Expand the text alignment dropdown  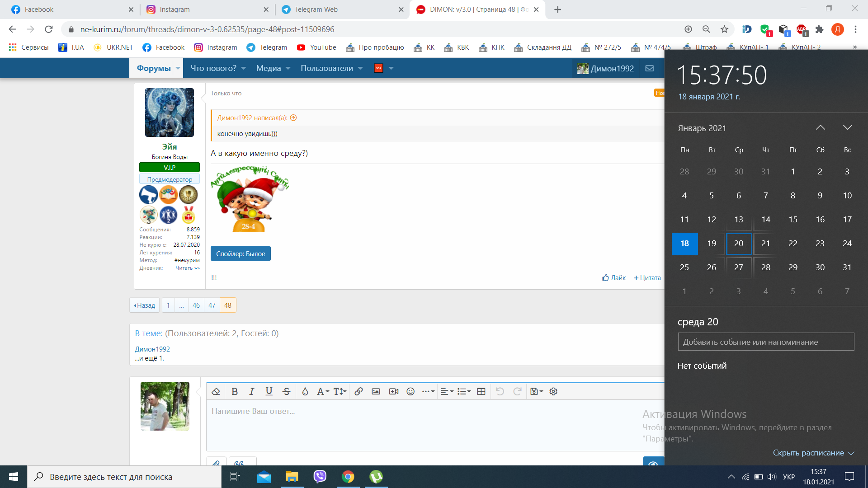447,391
